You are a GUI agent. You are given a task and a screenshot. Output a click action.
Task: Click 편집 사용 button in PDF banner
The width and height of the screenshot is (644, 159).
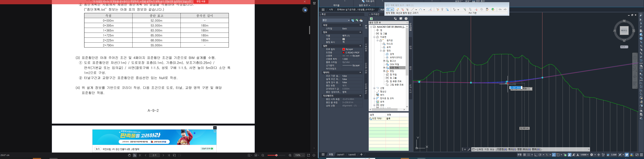[201, 2]
